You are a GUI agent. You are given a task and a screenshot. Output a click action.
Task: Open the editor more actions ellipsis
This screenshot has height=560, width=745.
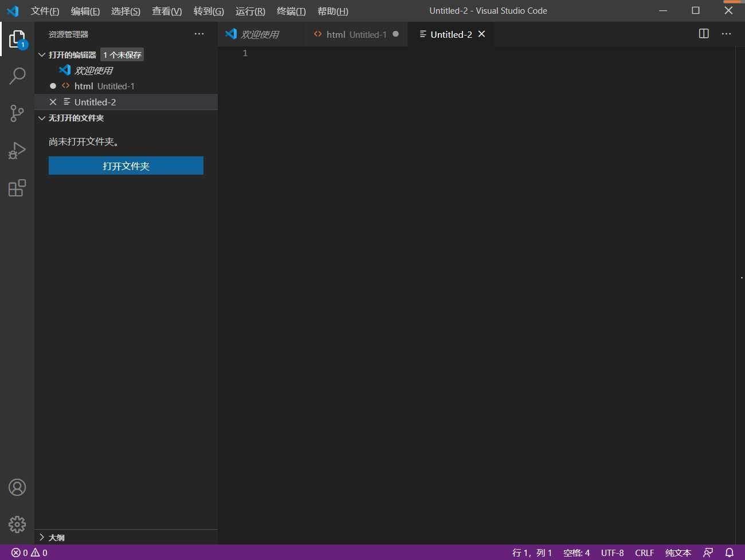[726, 34]
